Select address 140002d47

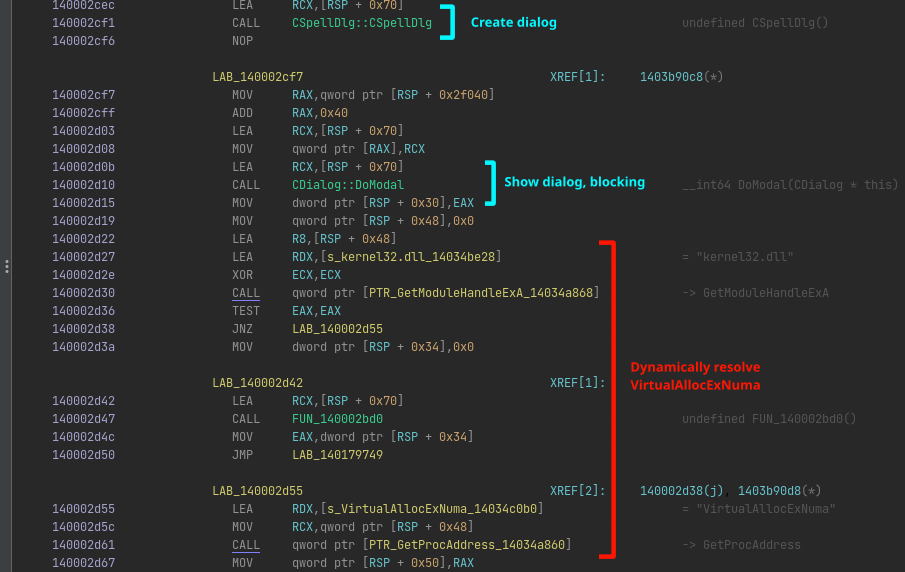click(84, 419)
